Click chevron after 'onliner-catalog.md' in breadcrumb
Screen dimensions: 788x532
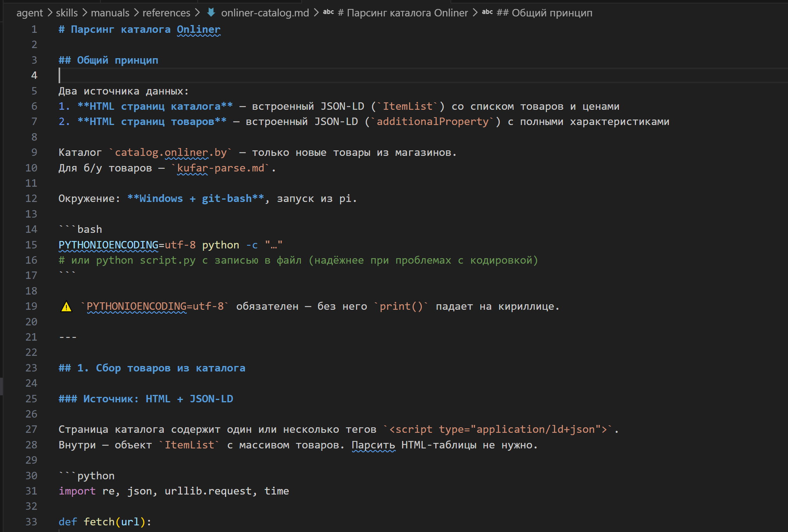click(x=316, y=13)
